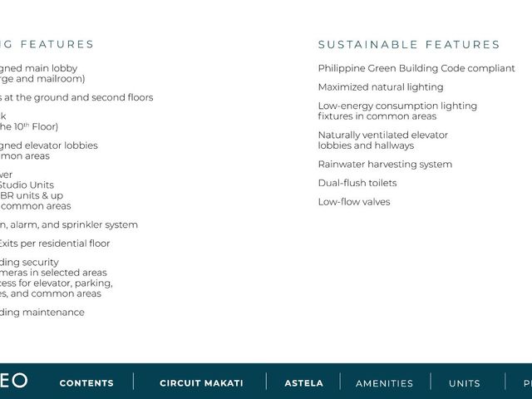This screenshot has width=532, height=399.
Task: Click the Dual-flush toilets item
Action: (357, 183)
